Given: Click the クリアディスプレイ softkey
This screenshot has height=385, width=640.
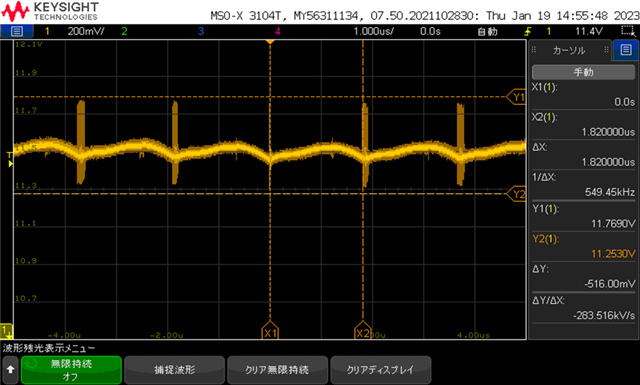Looking at the screenshot, I should coord(380,369).
